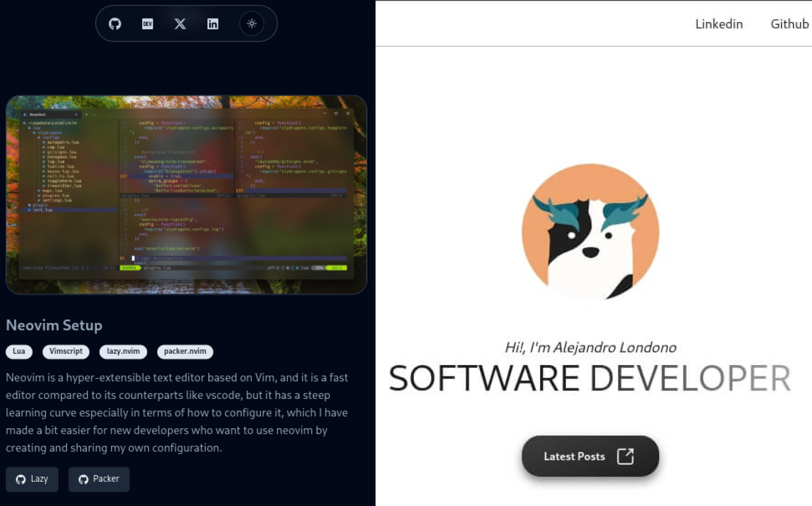The height and width of the screenshot is (506, 812).
Task: Select the Vimscript tag badge
Action: tap(66, 352)
